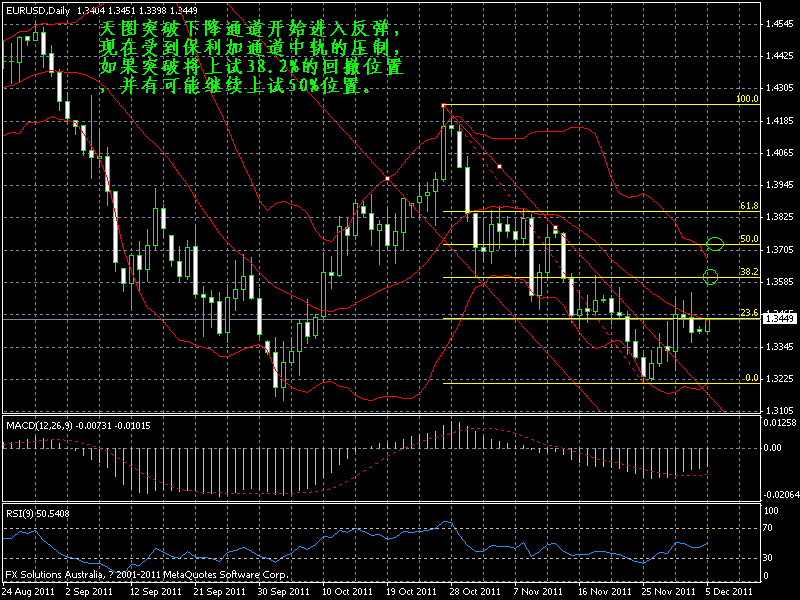Click the 24 Aug 2011 date label

point(29,592)
